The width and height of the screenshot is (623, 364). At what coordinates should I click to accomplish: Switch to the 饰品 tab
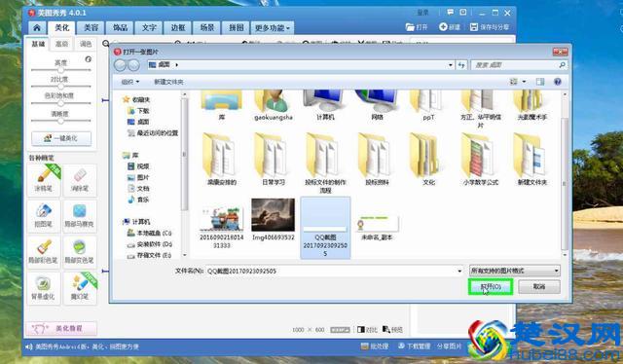[120, 28]
